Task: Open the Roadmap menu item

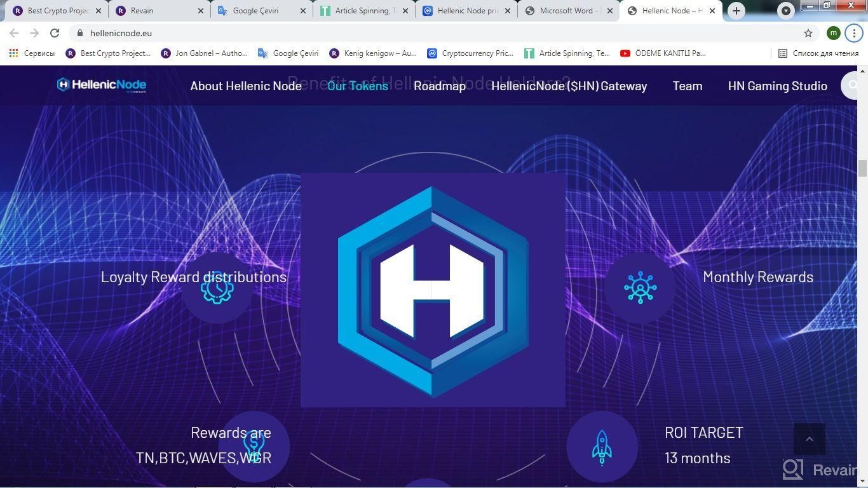Action: [440, 86]
